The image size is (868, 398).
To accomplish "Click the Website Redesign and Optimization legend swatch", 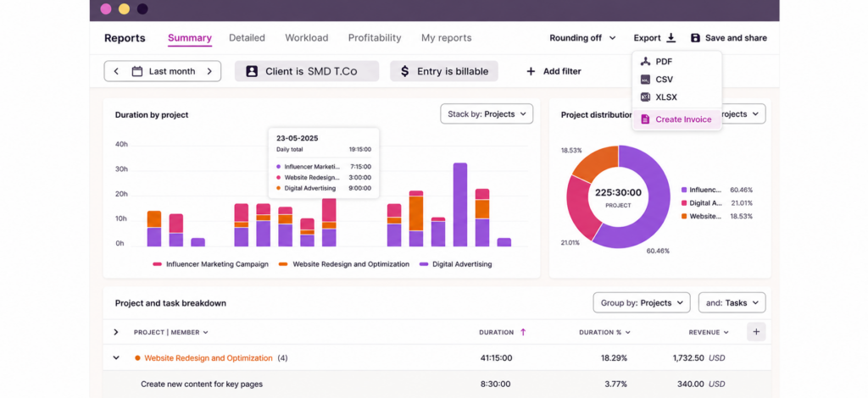I will pos(283,264).
